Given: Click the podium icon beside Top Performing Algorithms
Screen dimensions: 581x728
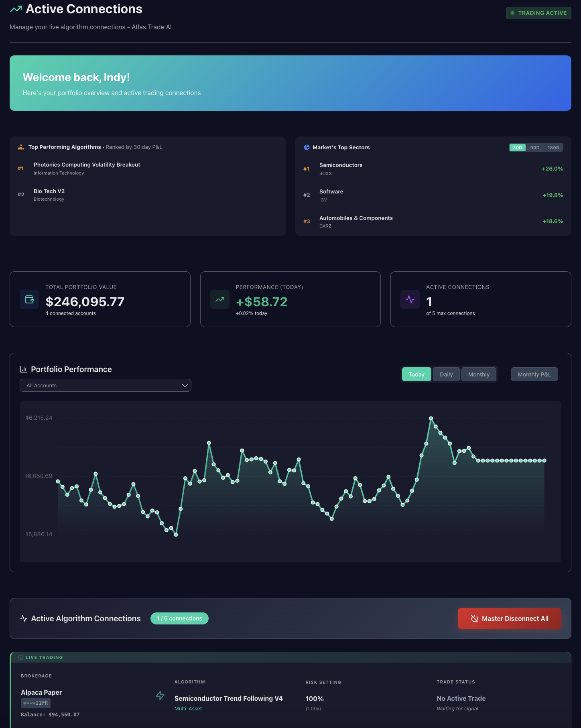Looking at the screenshot, I should point(21,147).
